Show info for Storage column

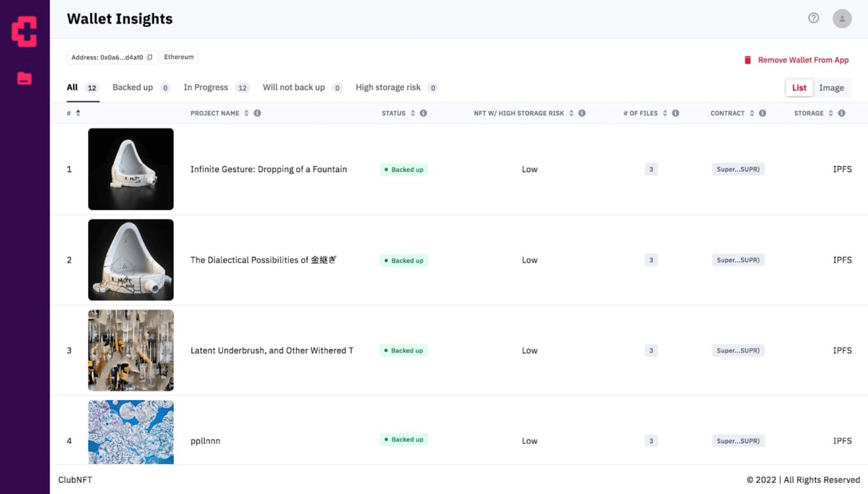(842, 113)
